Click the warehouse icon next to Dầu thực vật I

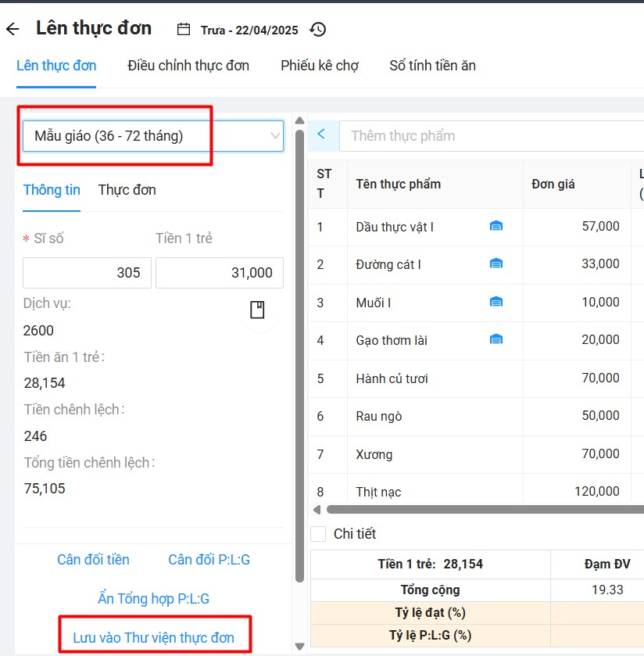coord(496,226)
